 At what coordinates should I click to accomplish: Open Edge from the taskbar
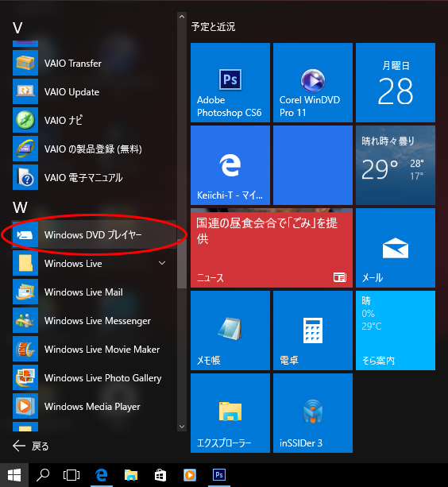coord(102,475)
